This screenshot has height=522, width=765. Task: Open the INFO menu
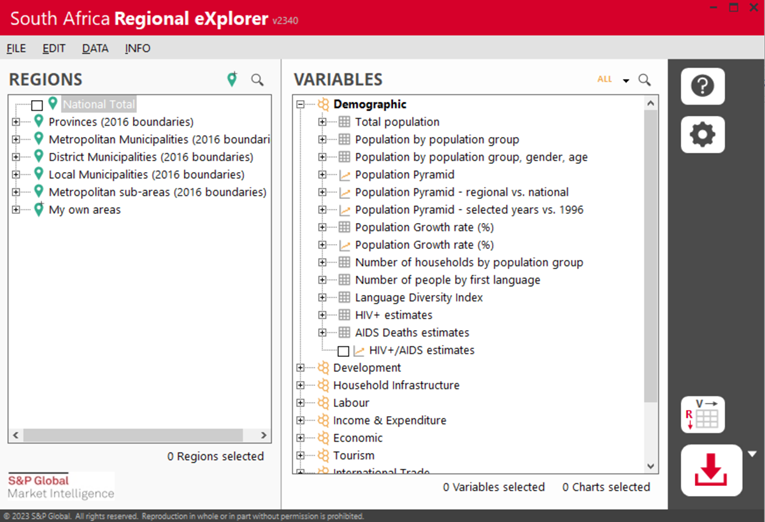click(x=138, y=48)
